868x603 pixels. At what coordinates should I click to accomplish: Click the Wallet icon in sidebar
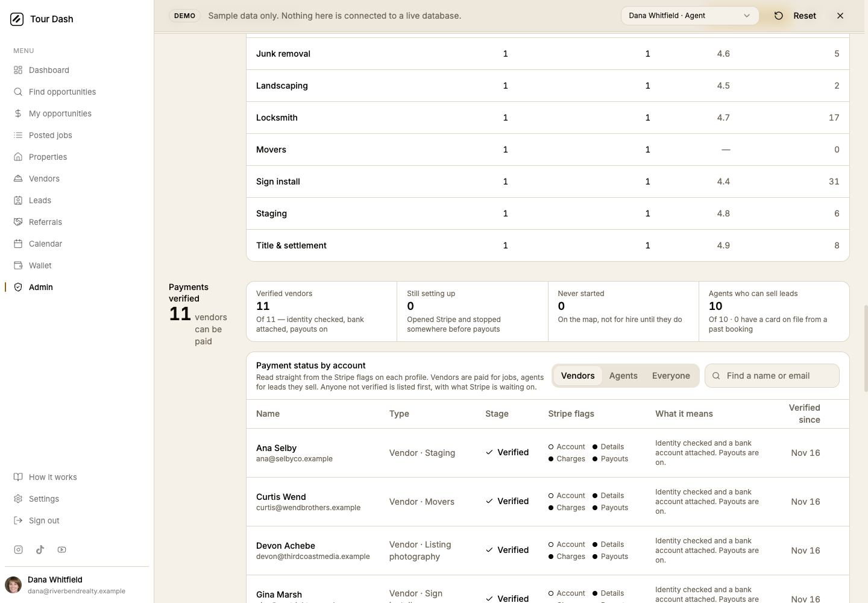[x=18, y=265]
